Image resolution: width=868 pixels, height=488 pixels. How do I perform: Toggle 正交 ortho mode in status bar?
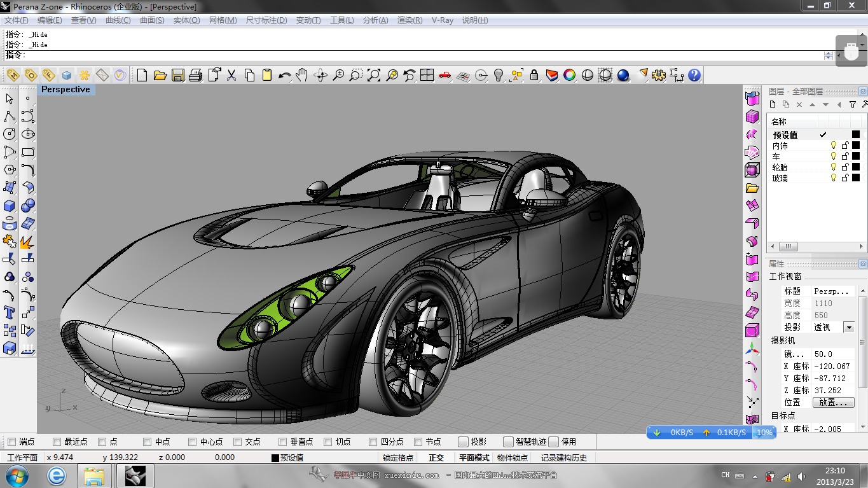[x=436, y=457]
